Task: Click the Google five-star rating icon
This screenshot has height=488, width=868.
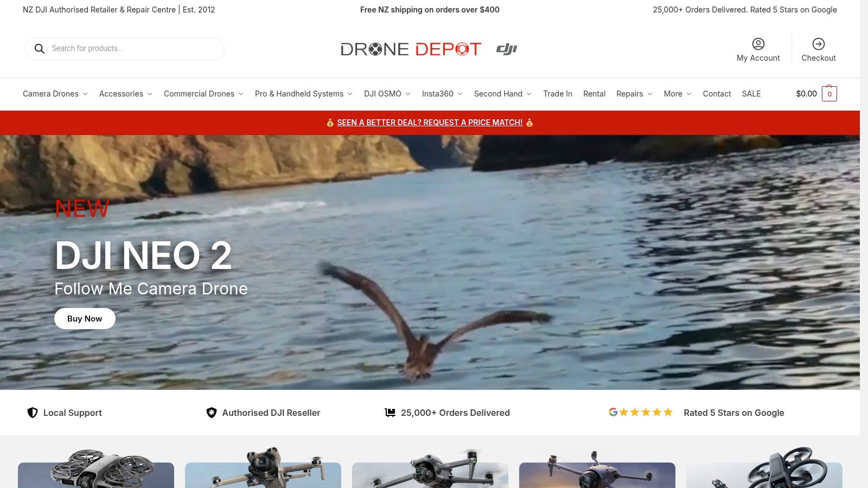Action: point(641,412)
